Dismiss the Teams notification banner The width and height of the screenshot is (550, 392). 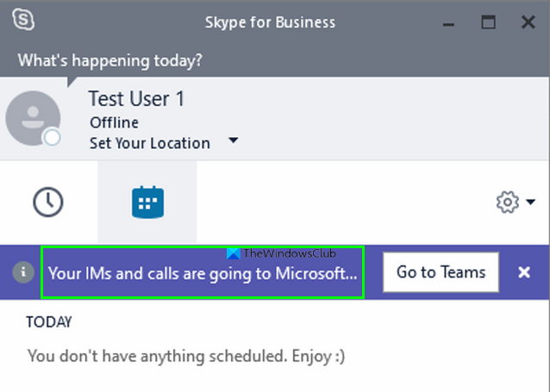tap(523, 272)
